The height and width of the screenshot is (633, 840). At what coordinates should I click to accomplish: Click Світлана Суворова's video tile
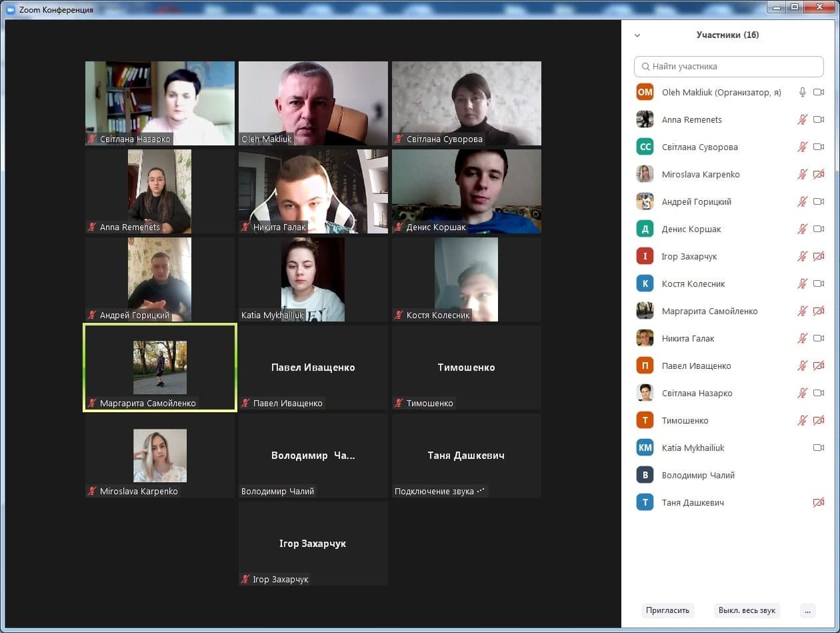467,103
